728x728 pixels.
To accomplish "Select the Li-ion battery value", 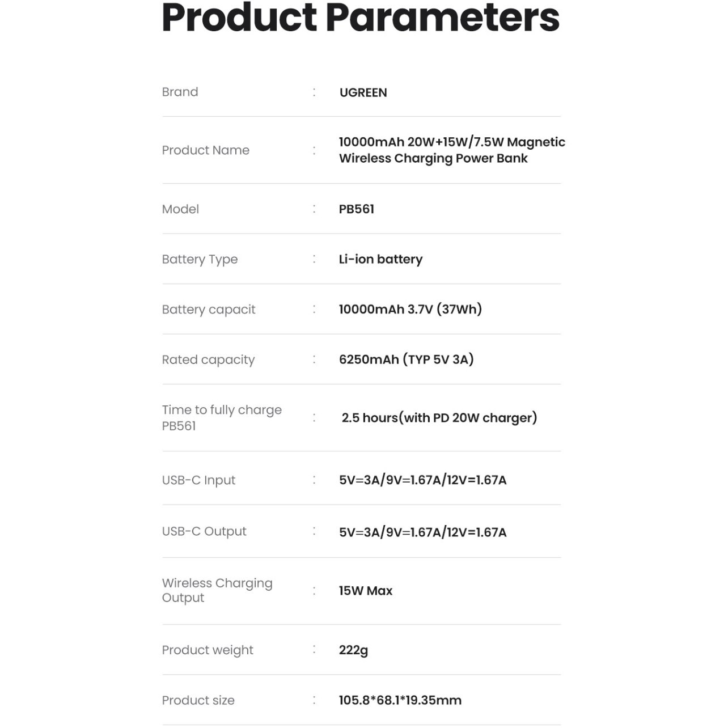I will (x=380, y=259).
